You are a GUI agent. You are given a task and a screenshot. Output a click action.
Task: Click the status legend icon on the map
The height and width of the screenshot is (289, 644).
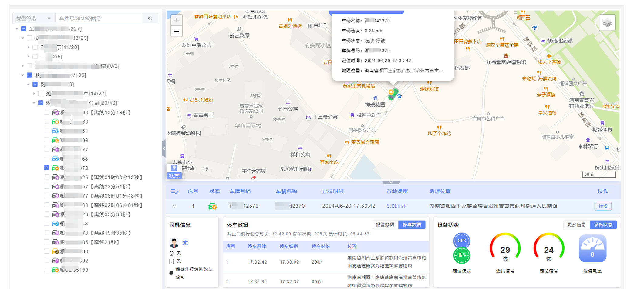click(x=174, y=168)
